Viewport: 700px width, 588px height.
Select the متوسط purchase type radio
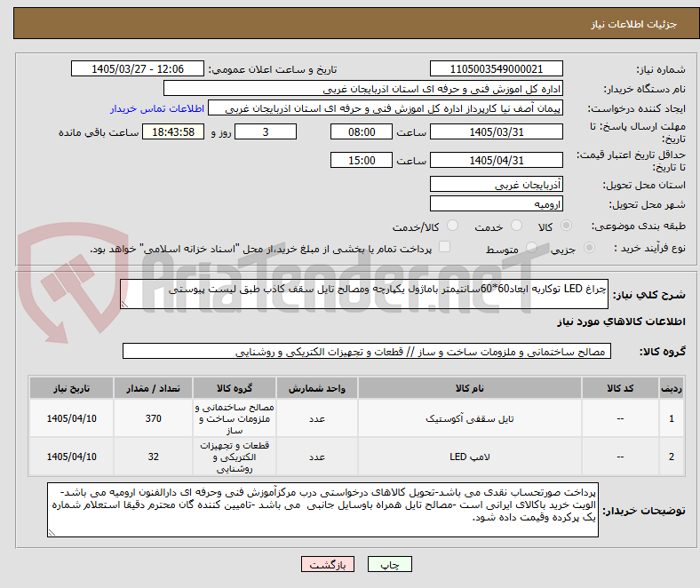point(531,247)
